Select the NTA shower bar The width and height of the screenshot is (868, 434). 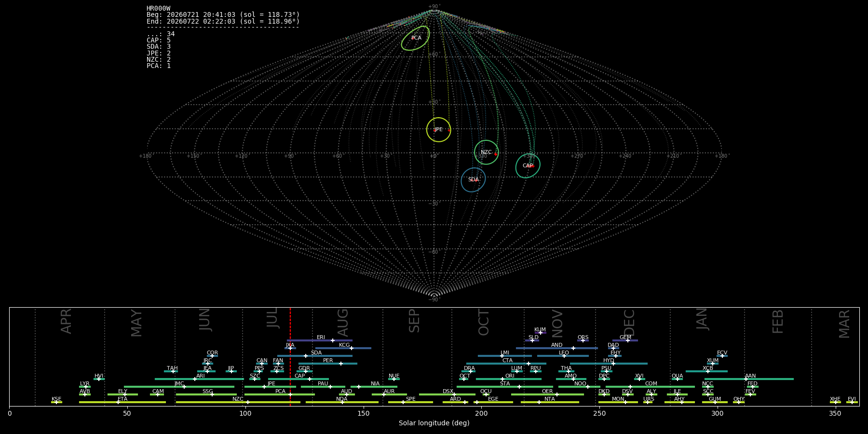(550, 402)
